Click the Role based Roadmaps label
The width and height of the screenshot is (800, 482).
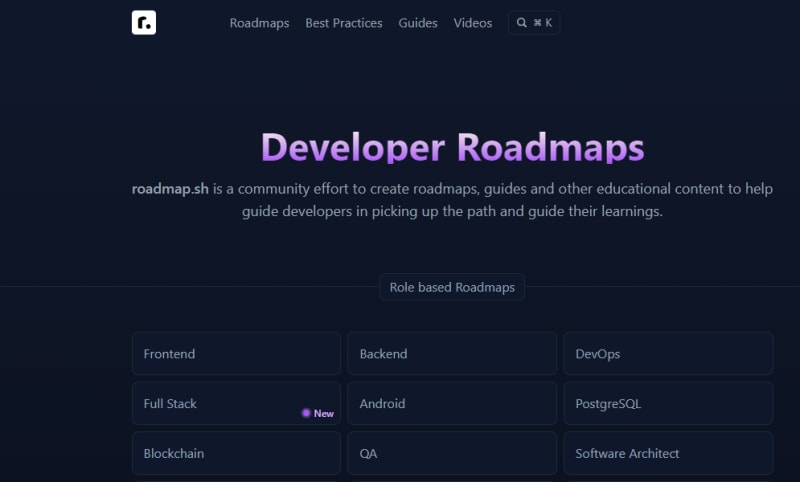[452, 287]
